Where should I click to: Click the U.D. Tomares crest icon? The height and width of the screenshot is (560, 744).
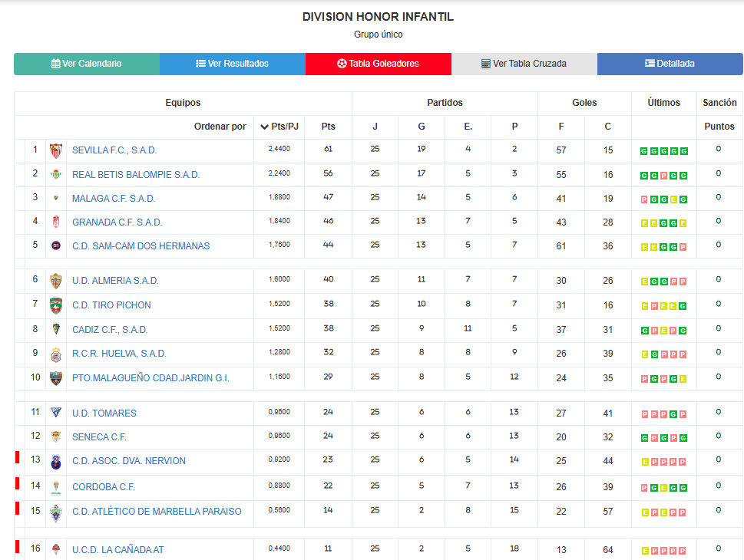click(x=56, y=413)
